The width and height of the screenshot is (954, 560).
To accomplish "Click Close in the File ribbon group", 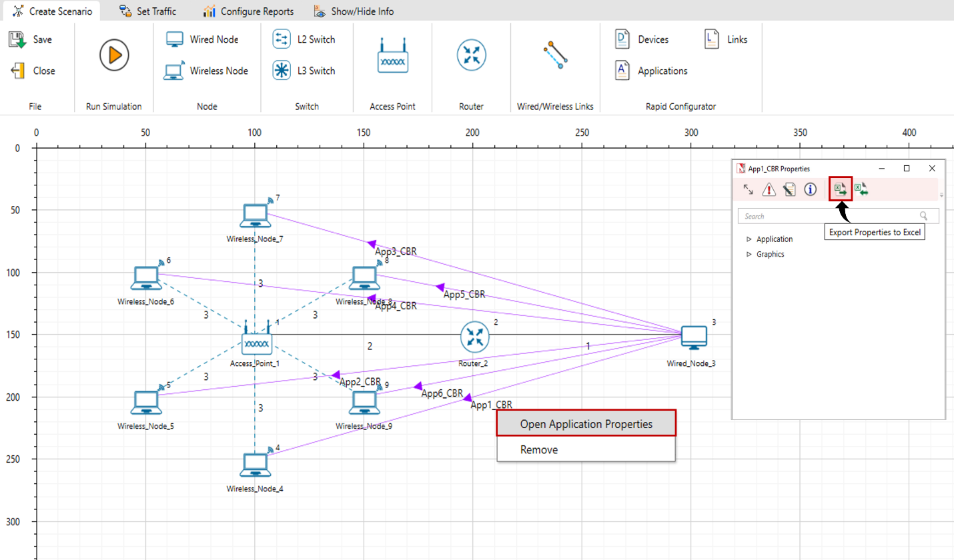I will 33,71.
